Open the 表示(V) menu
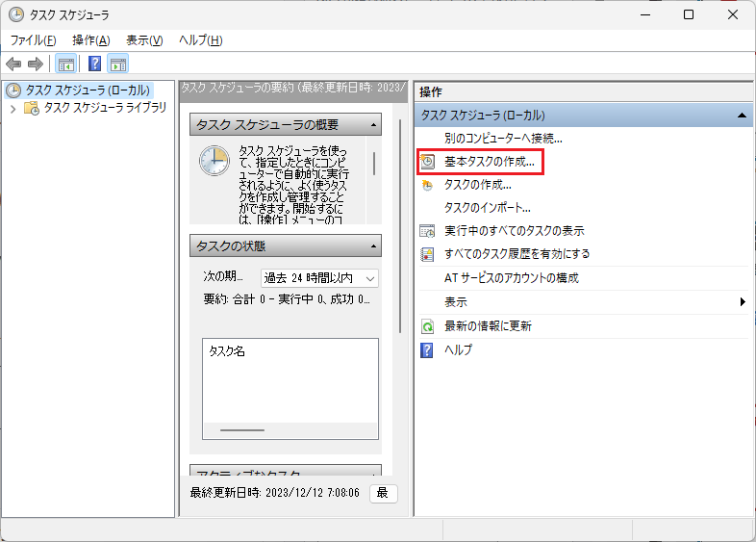Screen dimensions: 756x542 click(x=144, y=40)
